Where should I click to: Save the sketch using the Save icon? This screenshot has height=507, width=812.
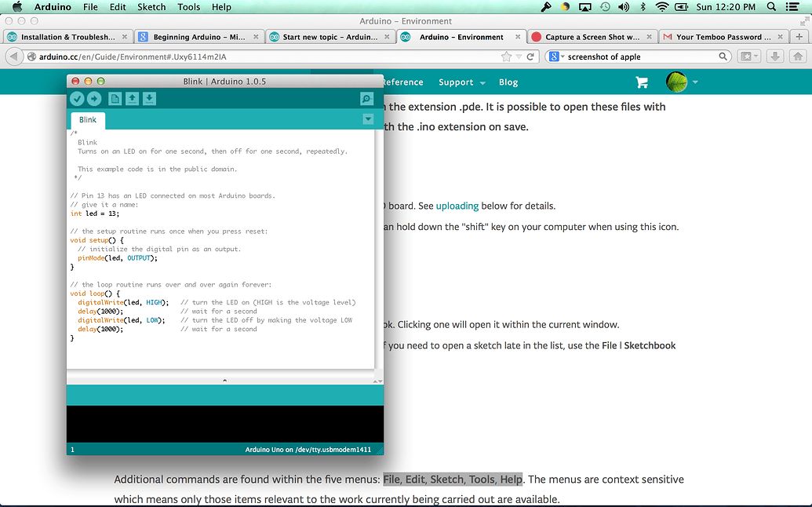click(148, 99)
